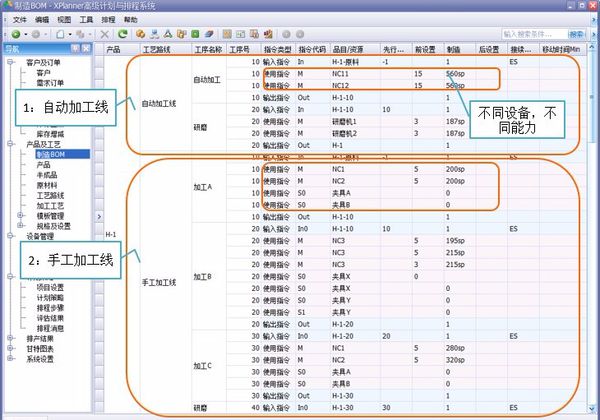
Task: Click the gray copy pages toolbar icon
Action: click(x=80, y=34)
